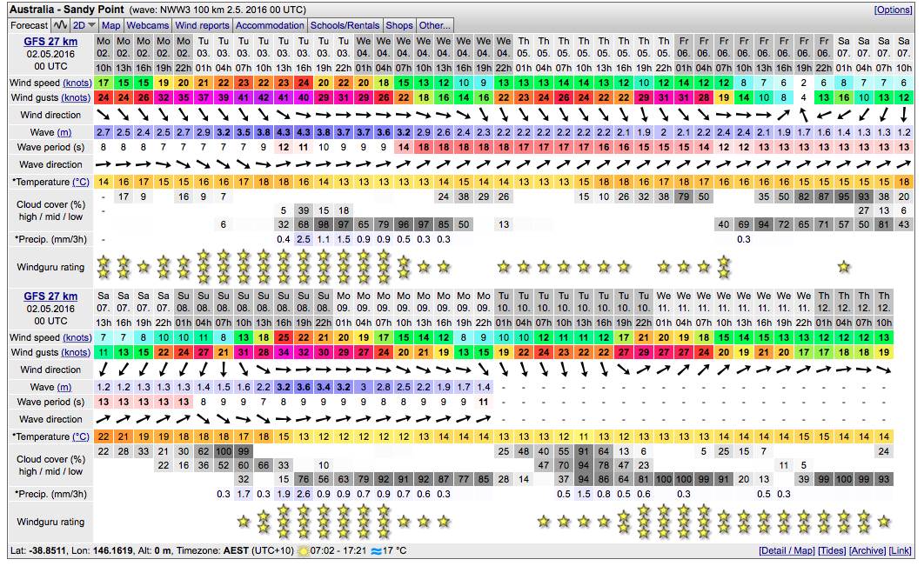The height and width of the screenshot is (566, 924).
Task: Click the sun icon beside sunrise times
Action: click(x=303, y=551)
